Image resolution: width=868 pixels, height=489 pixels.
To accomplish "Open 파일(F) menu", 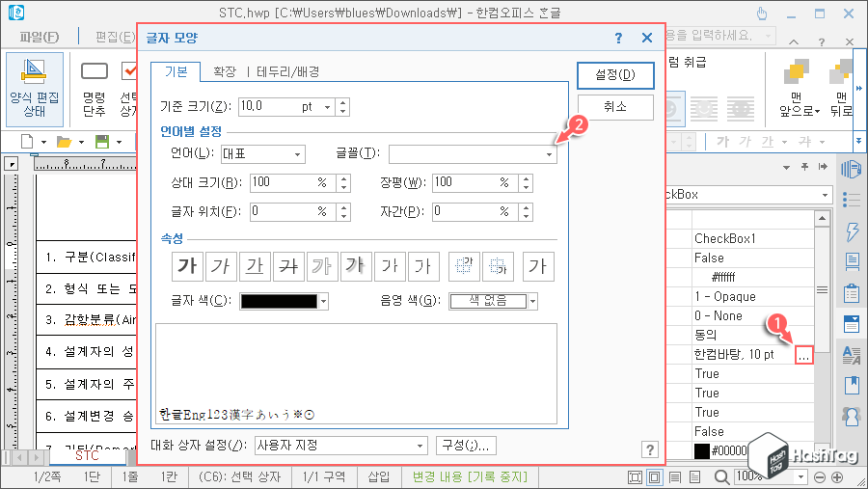I will click(40, 37).
